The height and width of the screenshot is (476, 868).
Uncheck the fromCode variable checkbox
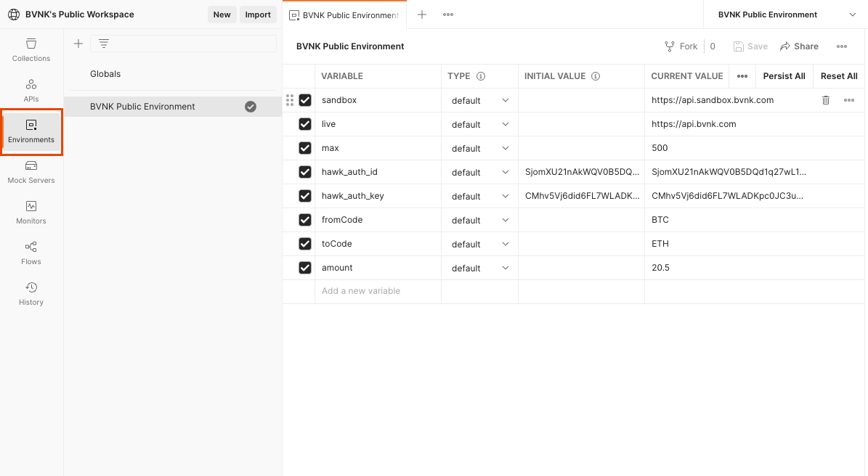(x=305, y=219)
